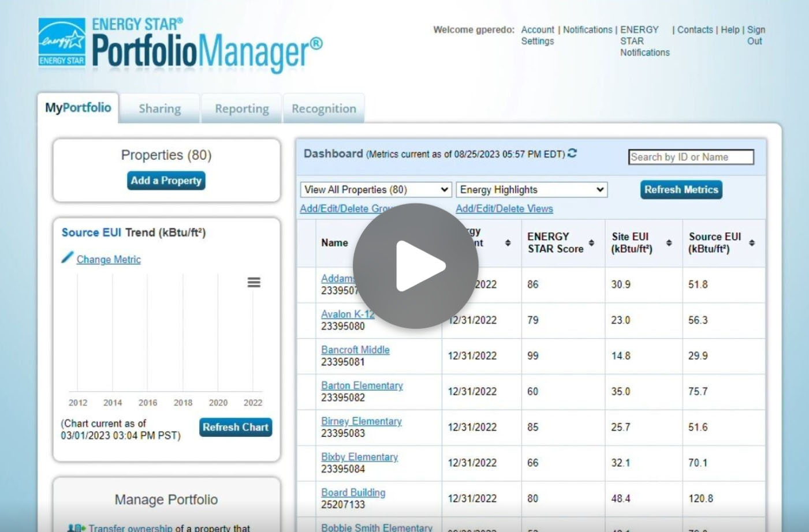Click the Transfer ownership link
The image size is (809, 532).
point(131,528)
